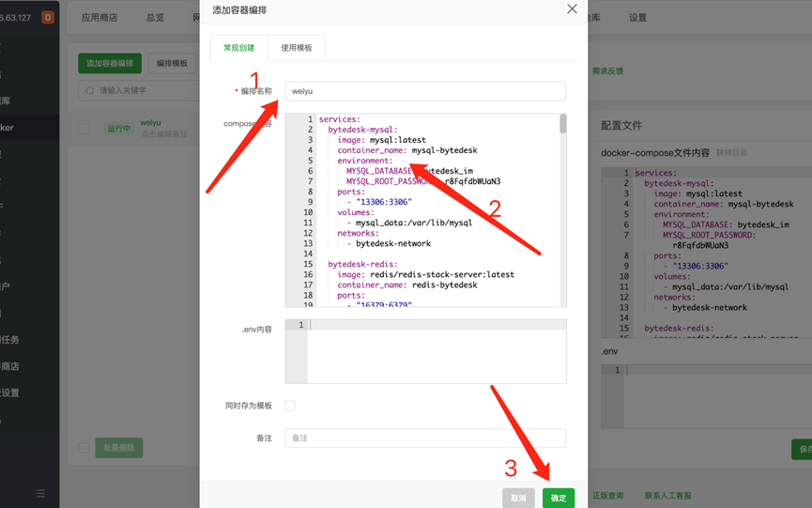Close the 添加容器编排 dialog

pyautogui.click(x=572, y=8)
